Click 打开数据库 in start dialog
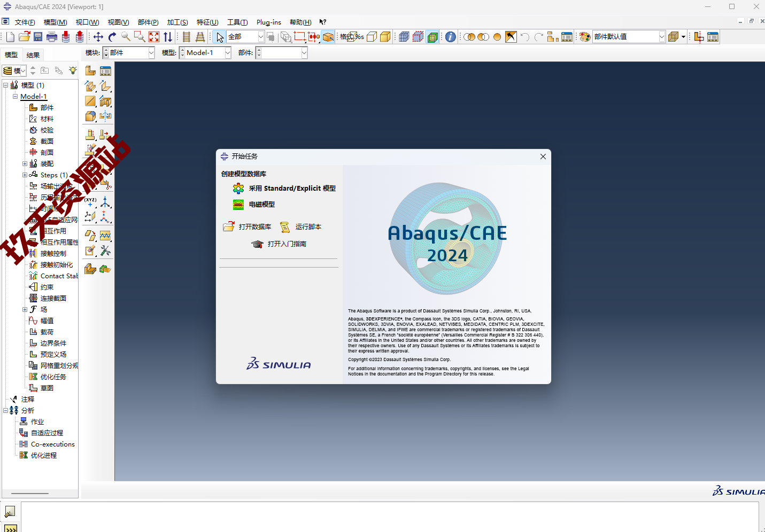Image resolution: width=765 pixels, height=532 pixels. click(247, 227)
